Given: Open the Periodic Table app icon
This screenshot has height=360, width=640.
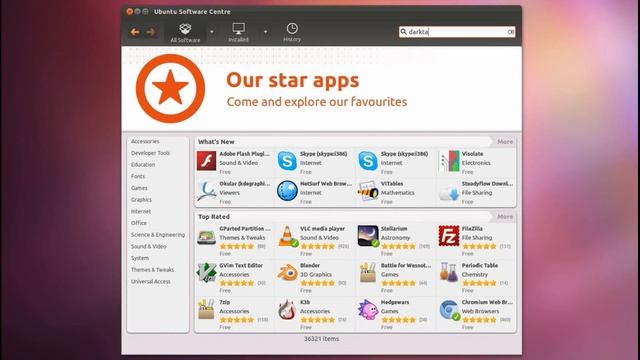Looking at the screenshot, I should coord(449,272).
